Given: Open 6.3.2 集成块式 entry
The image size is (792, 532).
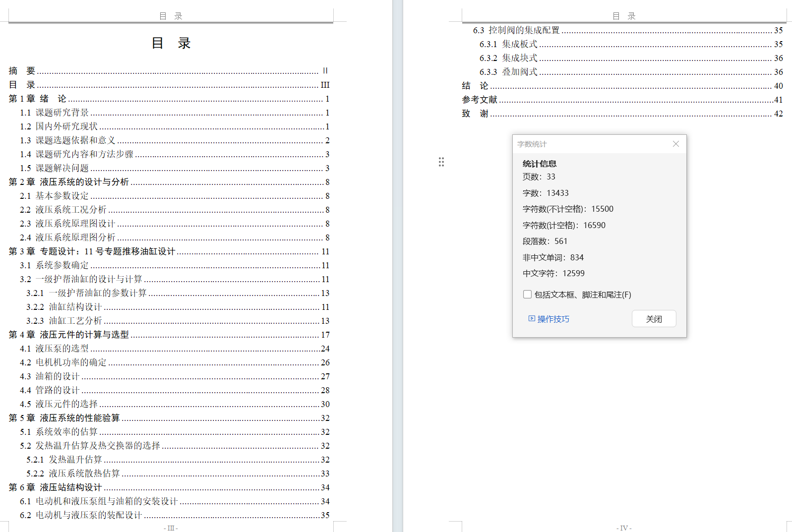Looking at the screenshot, I should point(631,58).
